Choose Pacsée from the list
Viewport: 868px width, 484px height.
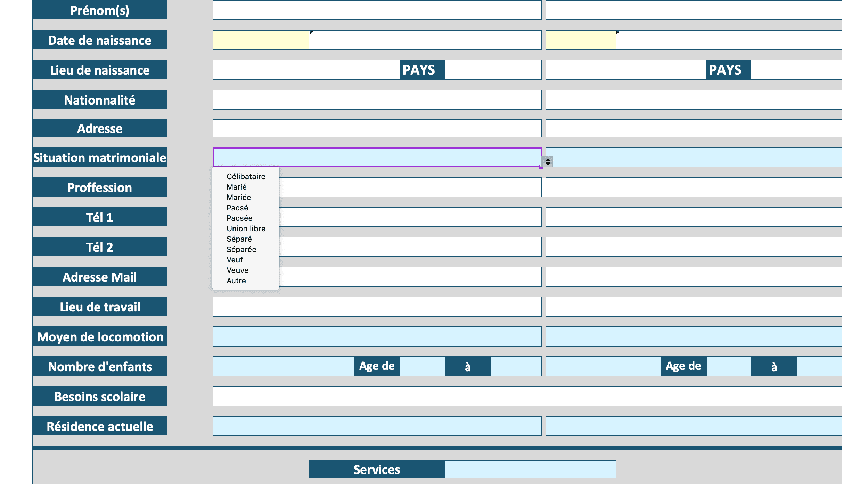[x=239, y=218]
